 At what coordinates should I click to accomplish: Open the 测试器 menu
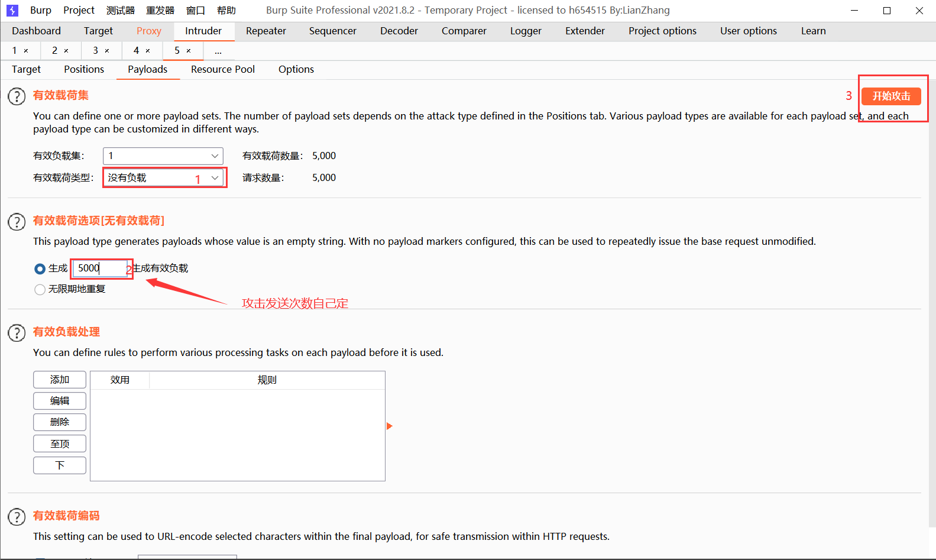click(x=121, y=10)
